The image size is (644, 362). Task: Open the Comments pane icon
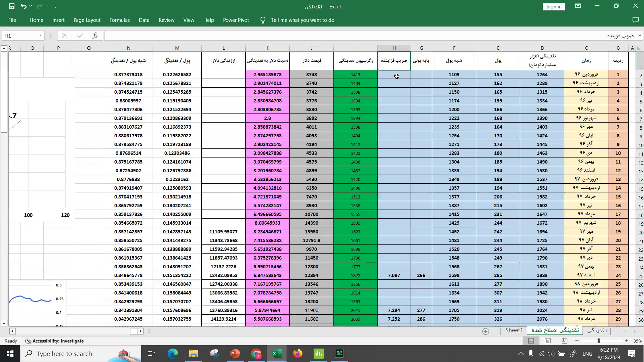[635, 20]
